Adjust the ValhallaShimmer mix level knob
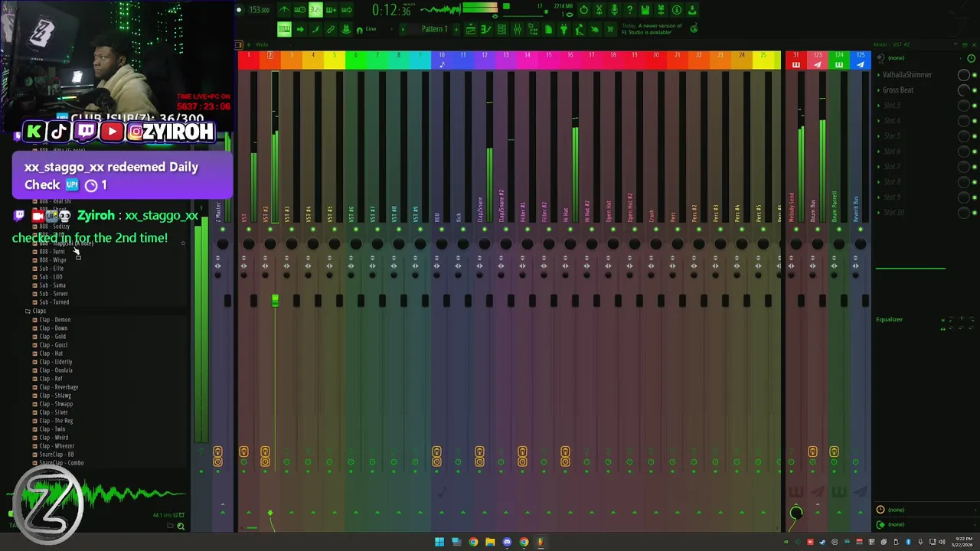This screenshot has width=980, height=551. coord(964,74)
